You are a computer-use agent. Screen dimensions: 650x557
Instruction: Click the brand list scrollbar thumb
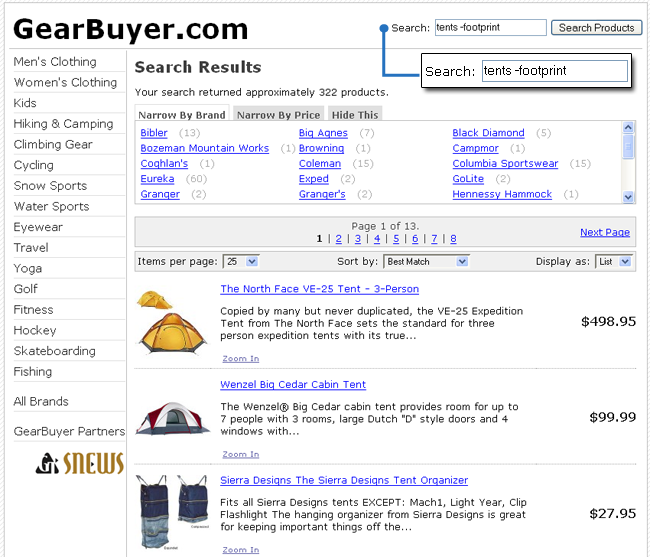[628, 146]
